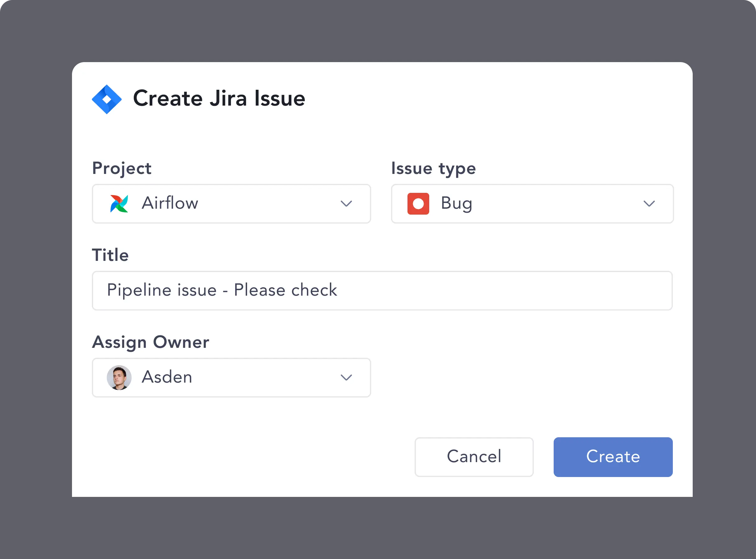
Task: Click the blue Create button
Action: tap(613, 457)
